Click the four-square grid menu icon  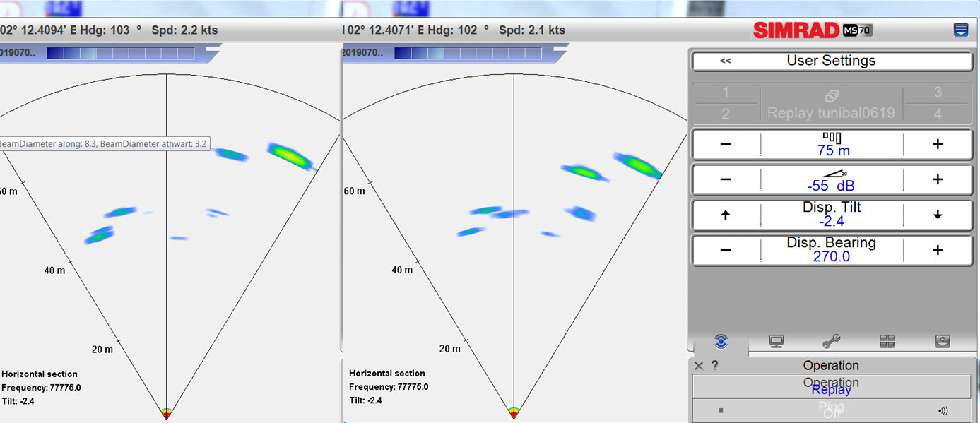887,342
